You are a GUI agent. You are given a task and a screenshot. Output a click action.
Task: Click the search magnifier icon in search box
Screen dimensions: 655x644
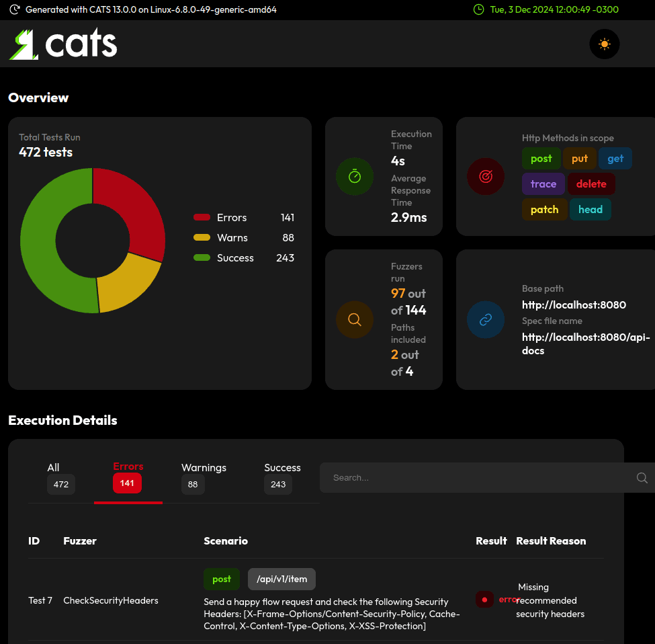click(x=642, y=478)
